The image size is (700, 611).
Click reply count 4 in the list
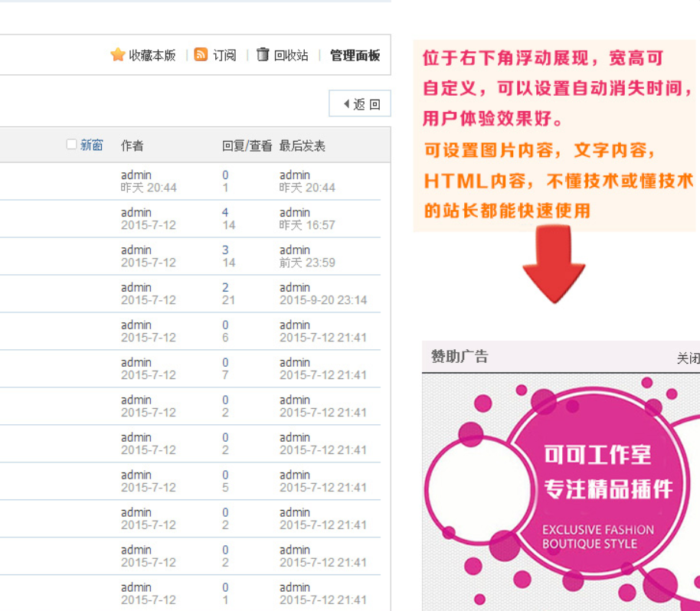pyautogui.click(x=225, y=212)
